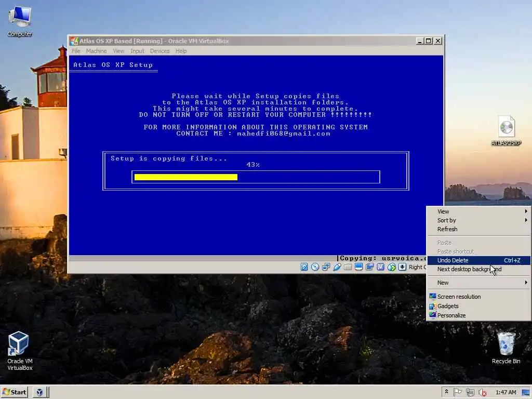Image resolution: width=532 pixels, height=399 pixels.
Task: Open the File menu in VirtualBox
Action: pos(76,51)
